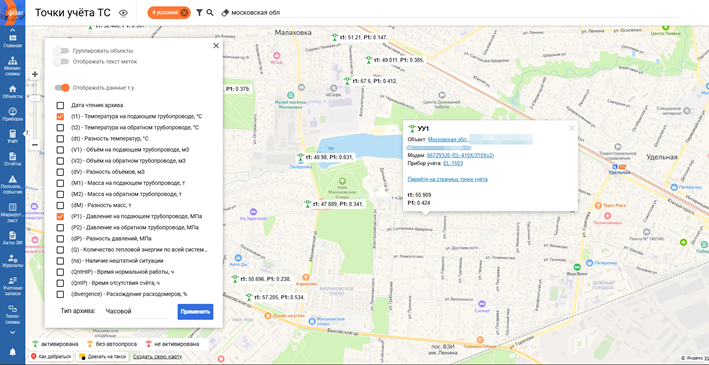The height and width of the screenshot is (365, 709).
Task: Open the Приборы sidebar section
Action: [x=13, y=115]
